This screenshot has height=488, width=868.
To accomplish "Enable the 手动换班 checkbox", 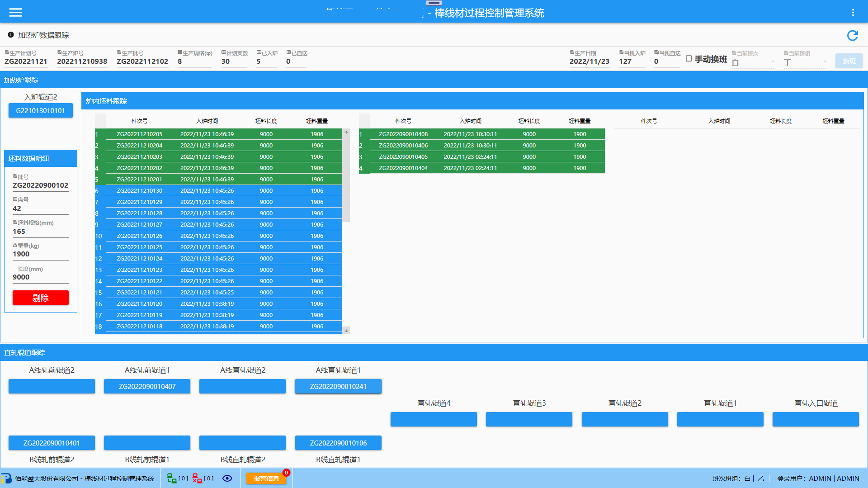I will [x=689, y=59].
